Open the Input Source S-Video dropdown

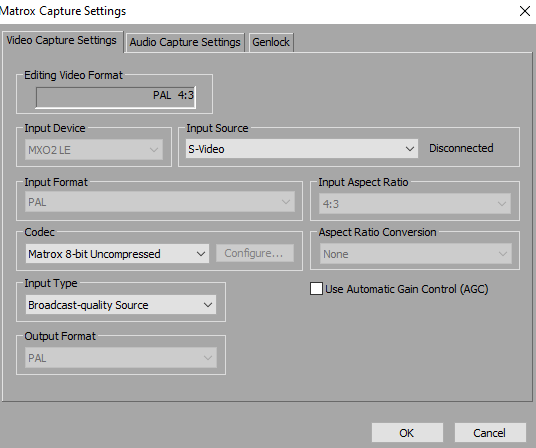pyautogui.click(x=302, y=149)
